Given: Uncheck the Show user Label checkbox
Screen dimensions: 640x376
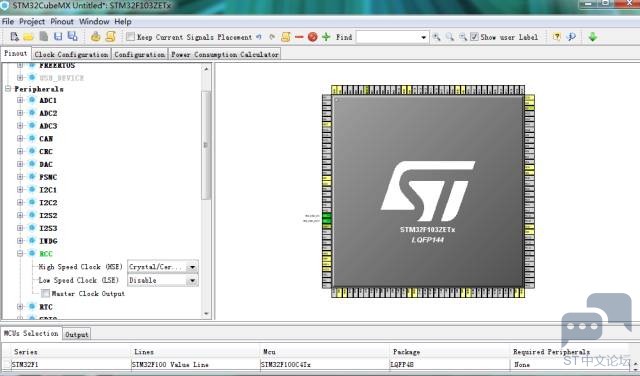Looking at the screenshot, I should click(474, 37).
